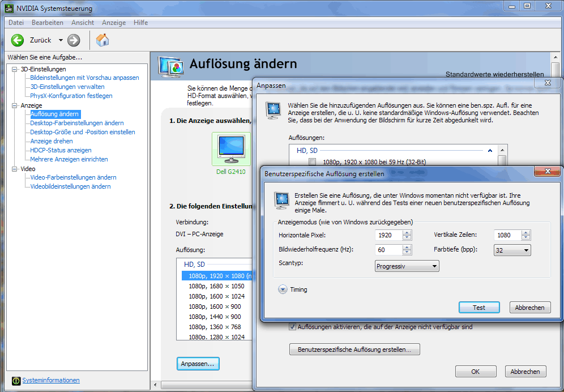This screenshot has width=564, height=392.
Task: Expand the Timing section
Action: coord(283,289)
